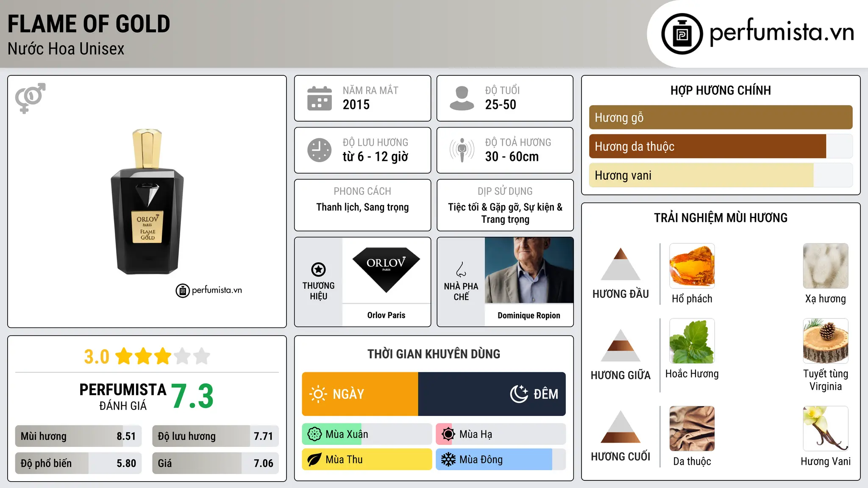Click the unisex gender symbol icon
Image resolution: width=868 pixels, height=488 pixels.
tap(30, 98)
